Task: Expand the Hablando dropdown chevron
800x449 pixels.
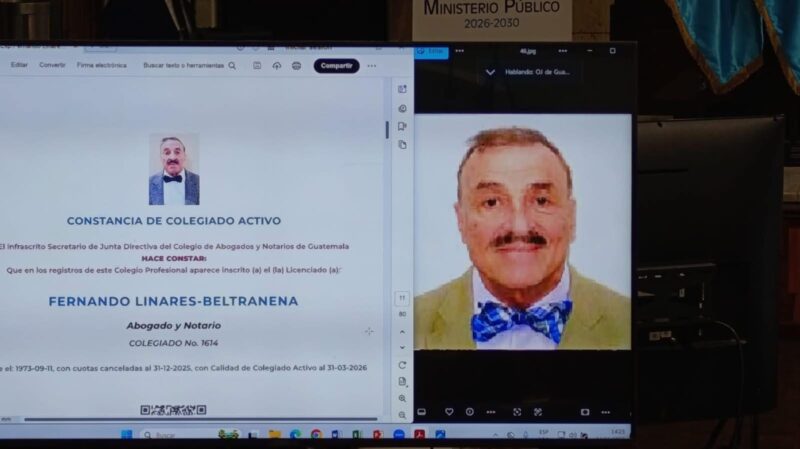Action: 490,72
